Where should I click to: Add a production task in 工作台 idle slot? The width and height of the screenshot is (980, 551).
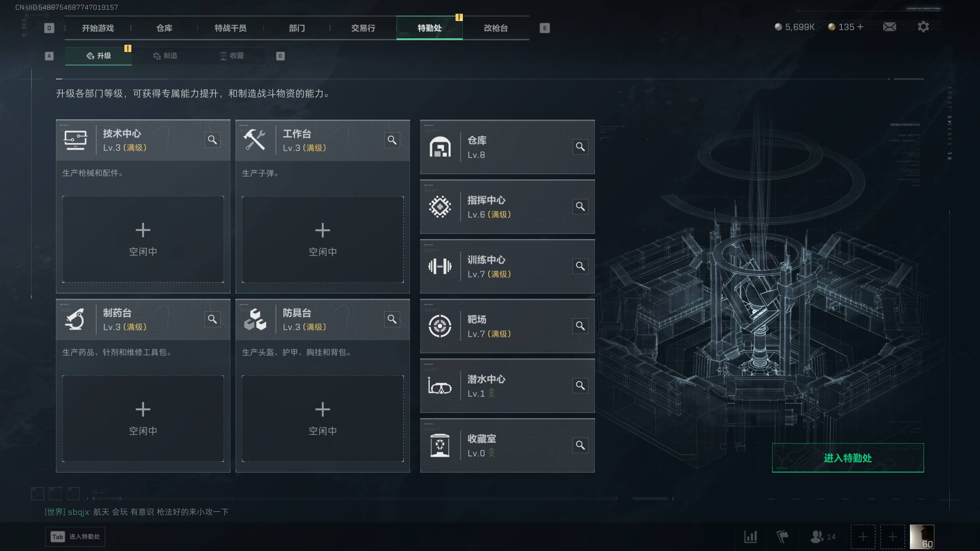click(323, 240)
